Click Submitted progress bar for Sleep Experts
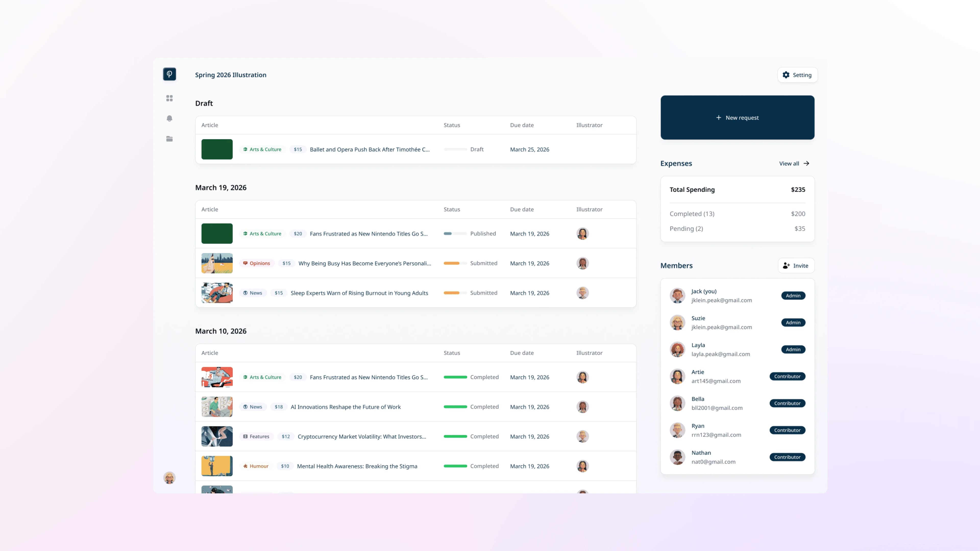Screen dimensions: 980x551 pos(455,293)
